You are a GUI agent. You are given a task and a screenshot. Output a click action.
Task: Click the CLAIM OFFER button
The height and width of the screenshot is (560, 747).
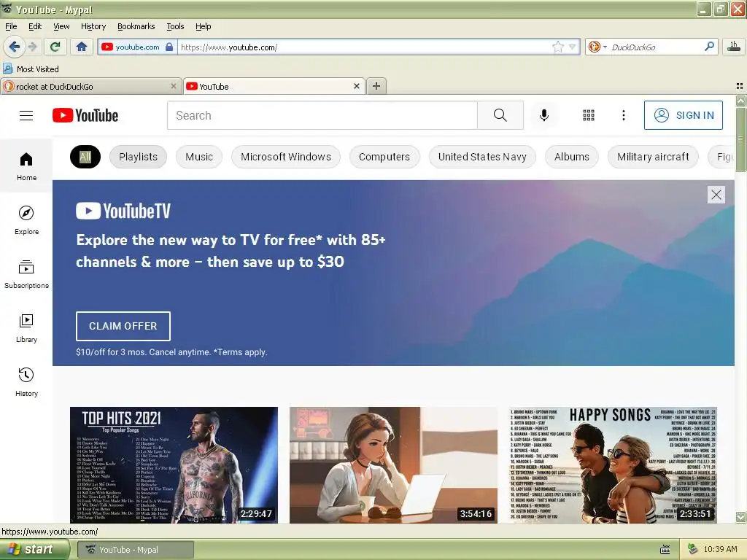point(123,326)
